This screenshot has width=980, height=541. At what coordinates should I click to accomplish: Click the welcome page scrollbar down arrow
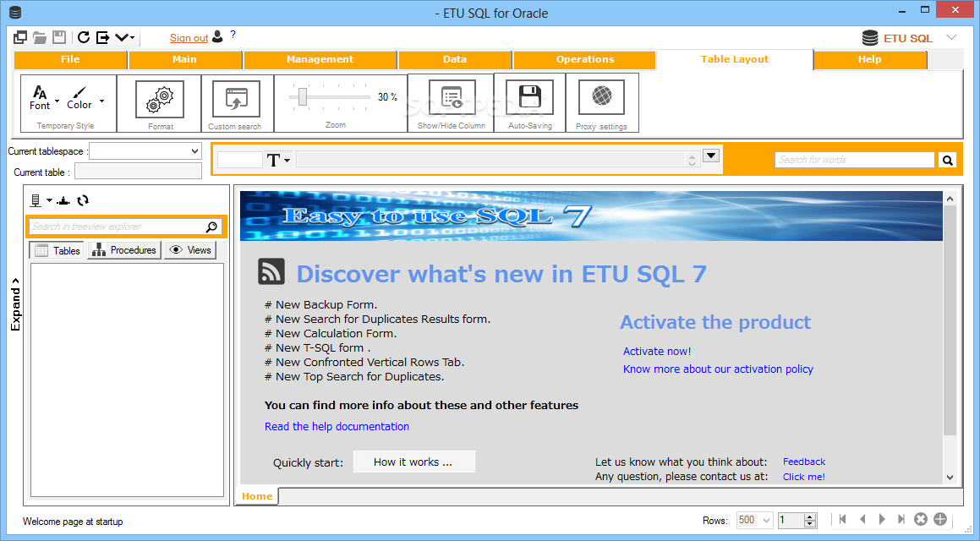pyautogui.click(x=950, y=478)
